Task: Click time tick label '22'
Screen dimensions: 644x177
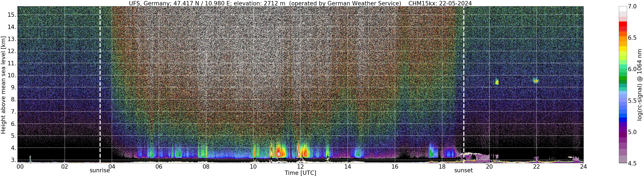Action: coord(536,166)
